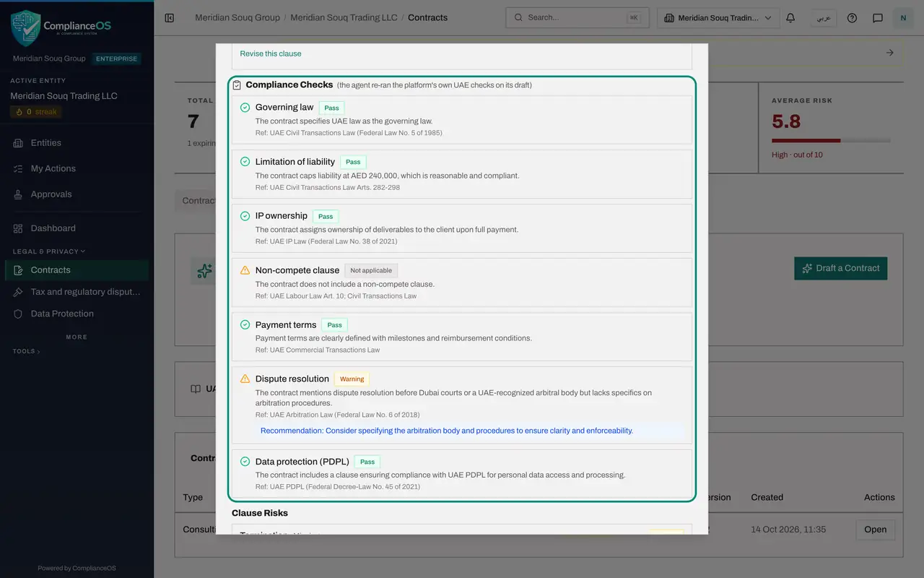Click the warning triangle beside Dispute resolution

click(245, 379)
